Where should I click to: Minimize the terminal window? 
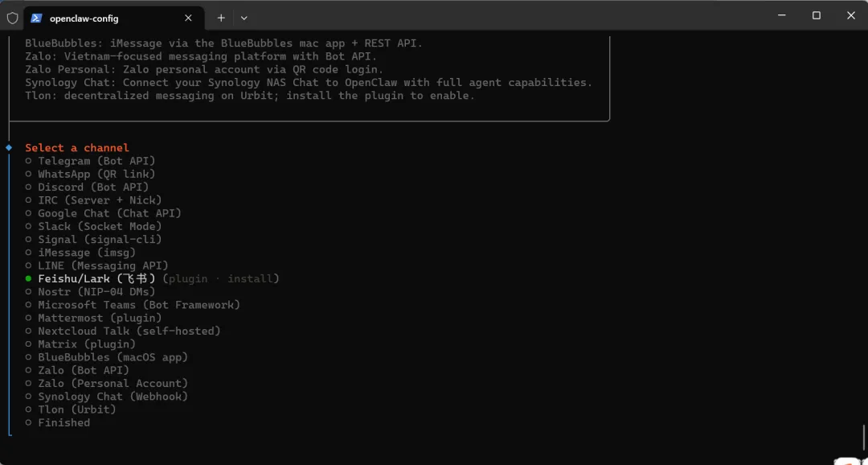click(781, 15)
